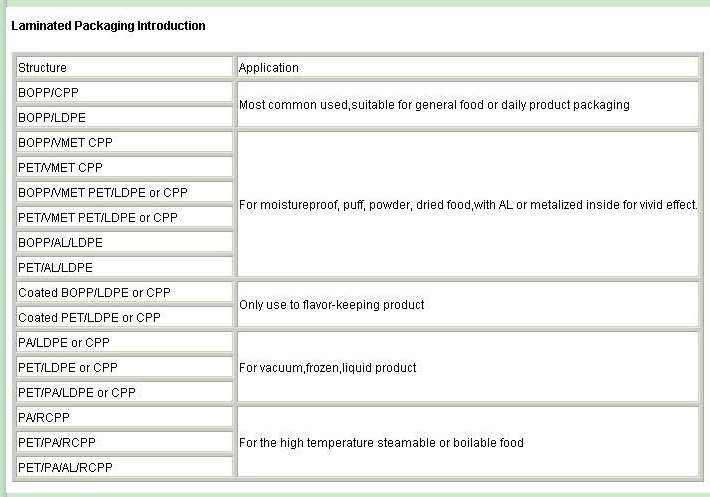This screenshot has width=710, height=497.
Task: Select the PET/VMET CPP cell
Action: coord(124,168)
